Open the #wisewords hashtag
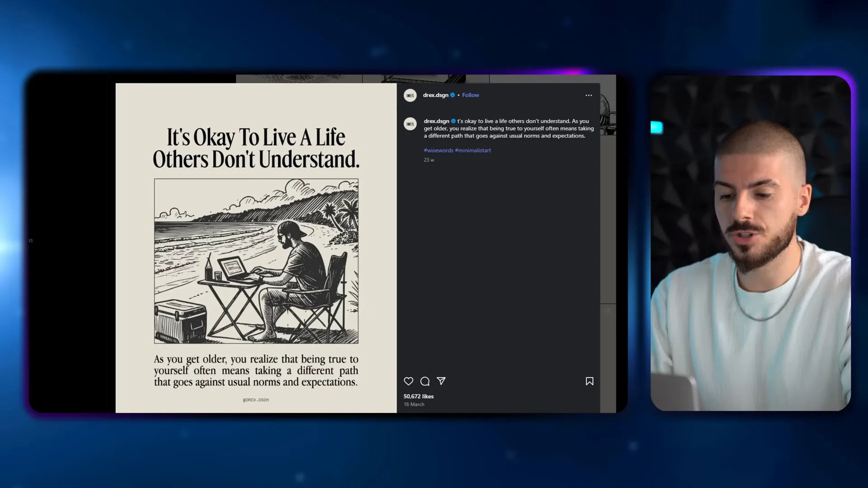 438,150
